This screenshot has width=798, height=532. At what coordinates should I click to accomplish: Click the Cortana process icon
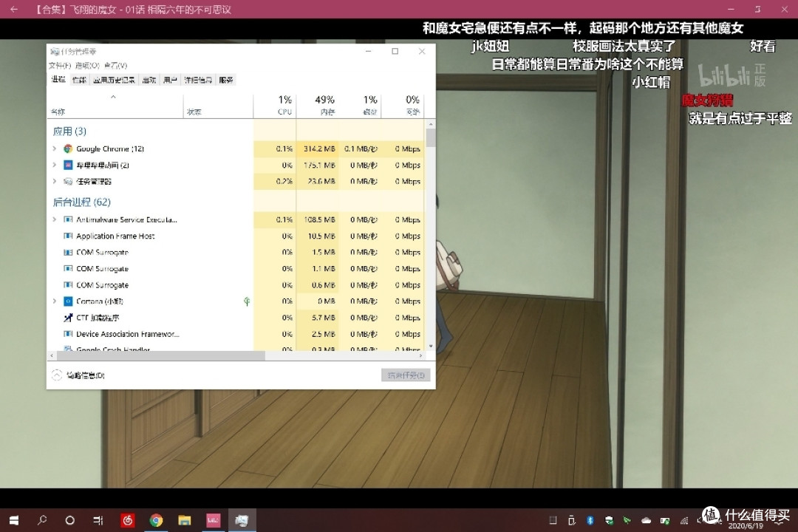click(x=68, y=301)
